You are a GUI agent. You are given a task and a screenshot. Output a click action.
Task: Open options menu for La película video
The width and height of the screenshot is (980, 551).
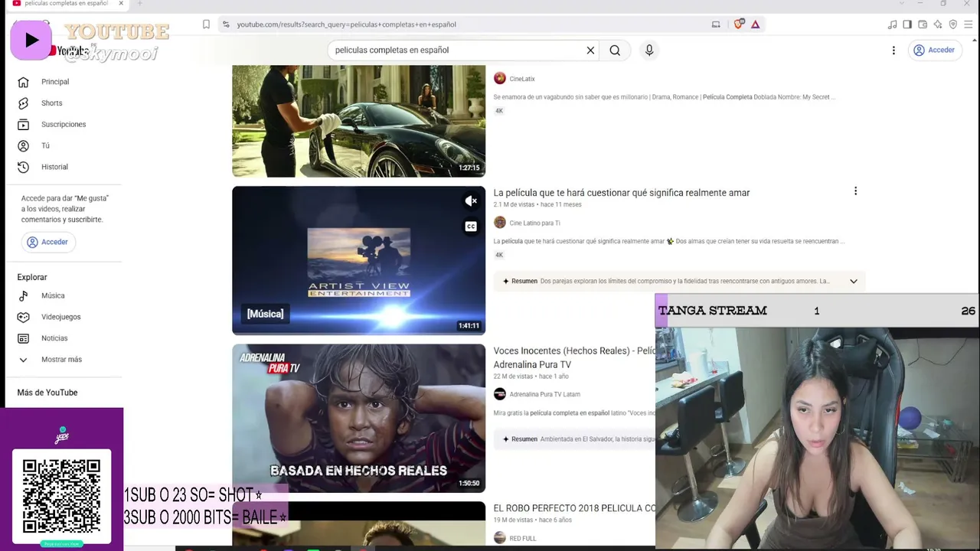tap(855, 191)
